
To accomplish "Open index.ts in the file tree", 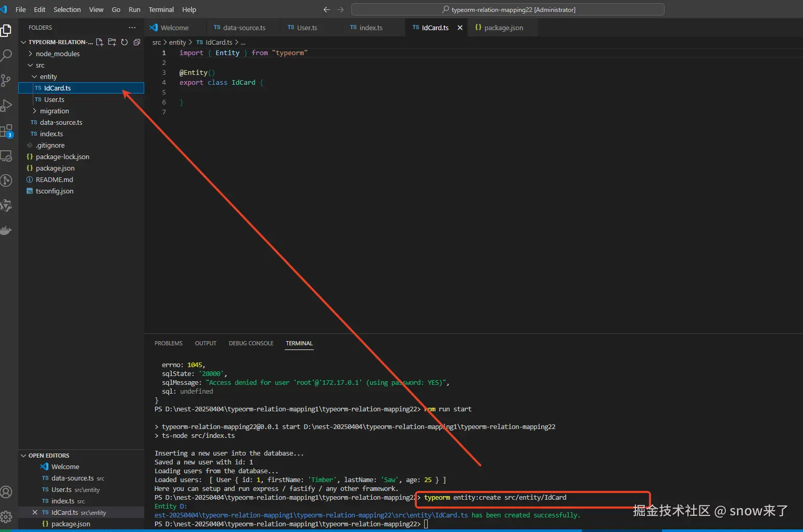I will [x=81, y=134].
